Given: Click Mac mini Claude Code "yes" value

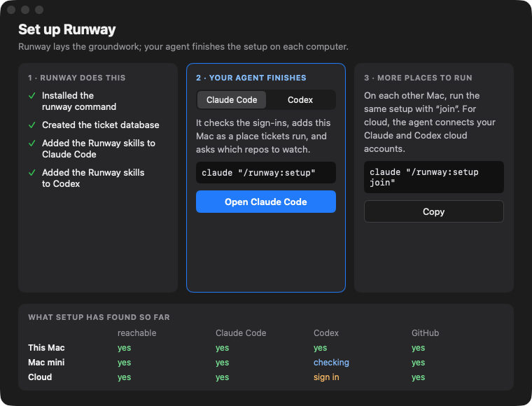Looking at the screenshot, I should (x=222, y=362).
